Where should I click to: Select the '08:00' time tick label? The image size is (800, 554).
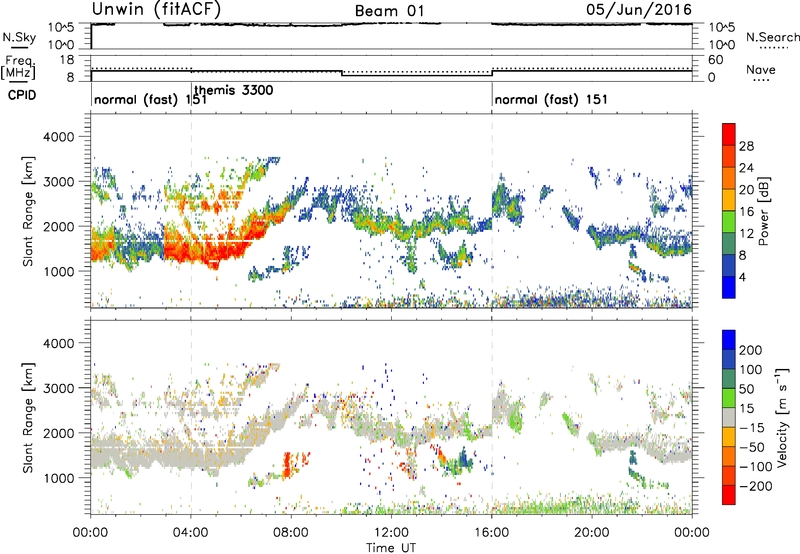[291, 533]
